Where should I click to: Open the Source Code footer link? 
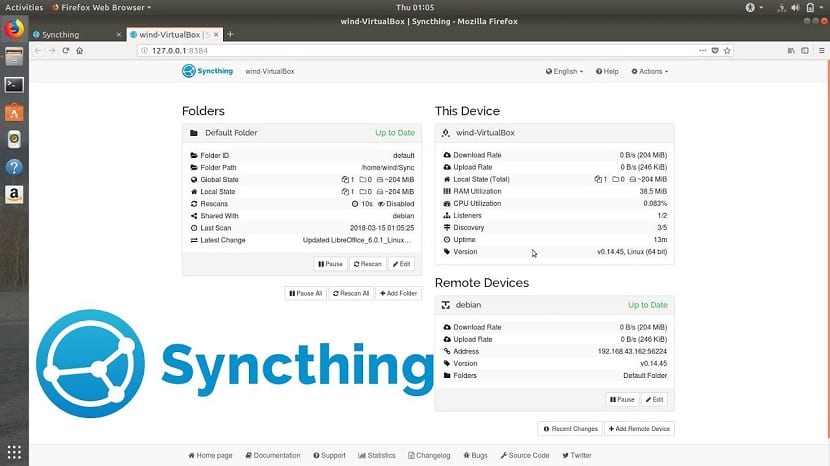[x=525, y=455]
